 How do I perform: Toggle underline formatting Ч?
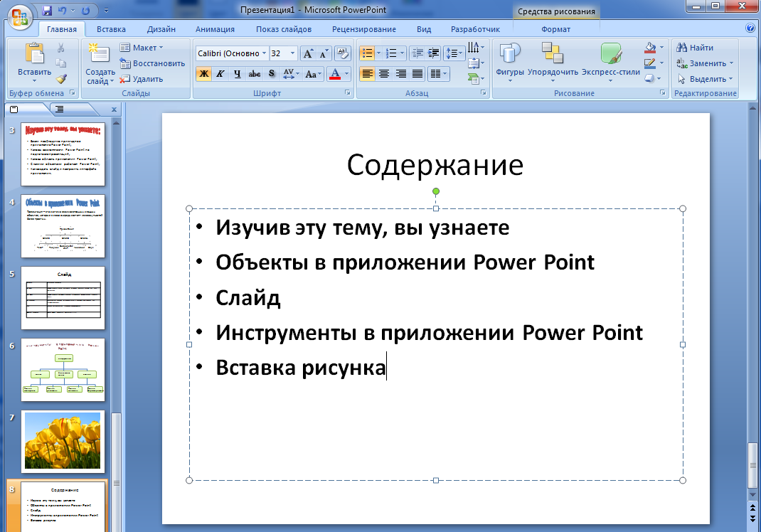(238, 74)
